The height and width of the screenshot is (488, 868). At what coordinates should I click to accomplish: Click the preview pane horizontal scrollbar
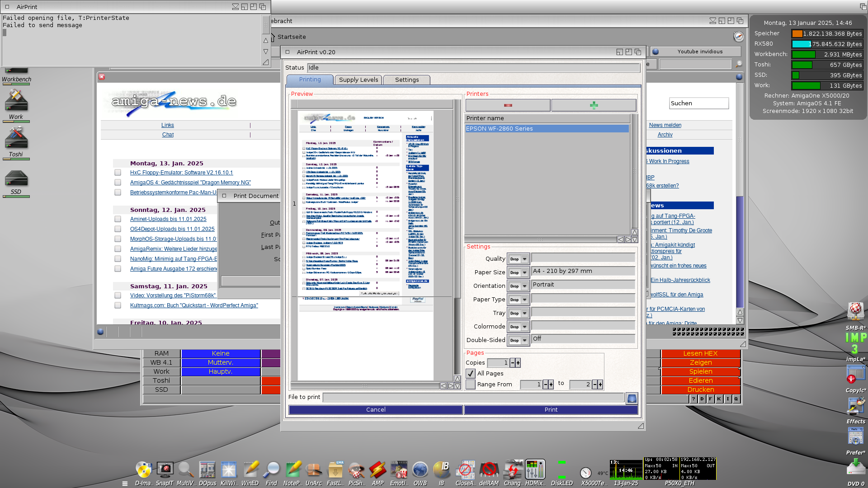(x=365, y=386)
